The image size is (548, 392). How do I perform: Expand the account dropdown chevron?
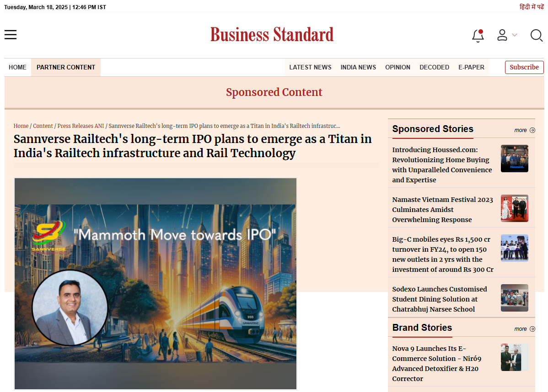(x=515, y=35)
